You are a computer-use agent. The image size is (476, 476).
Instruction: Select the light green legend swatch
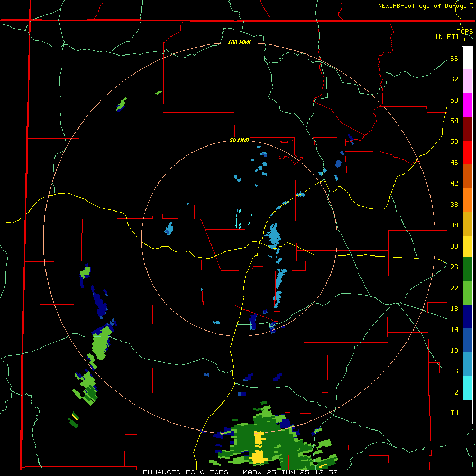467,293
